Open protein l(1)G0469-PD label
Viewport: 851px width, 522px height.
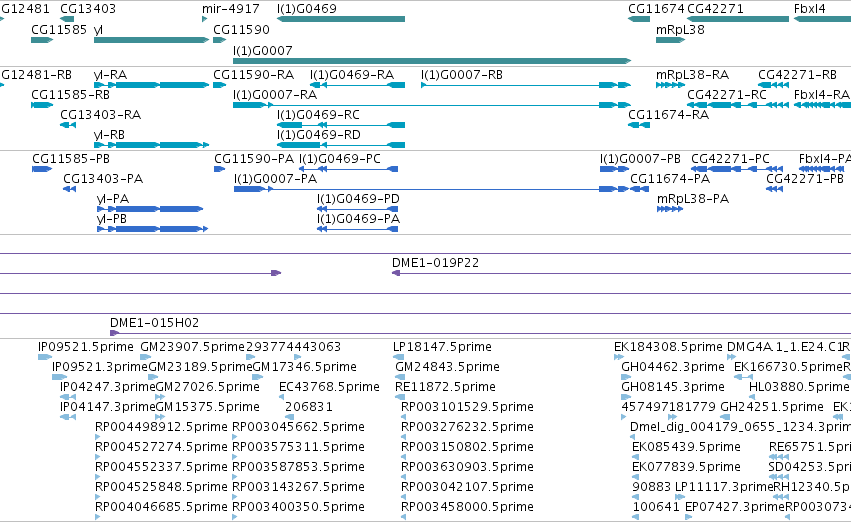[358, 199]
